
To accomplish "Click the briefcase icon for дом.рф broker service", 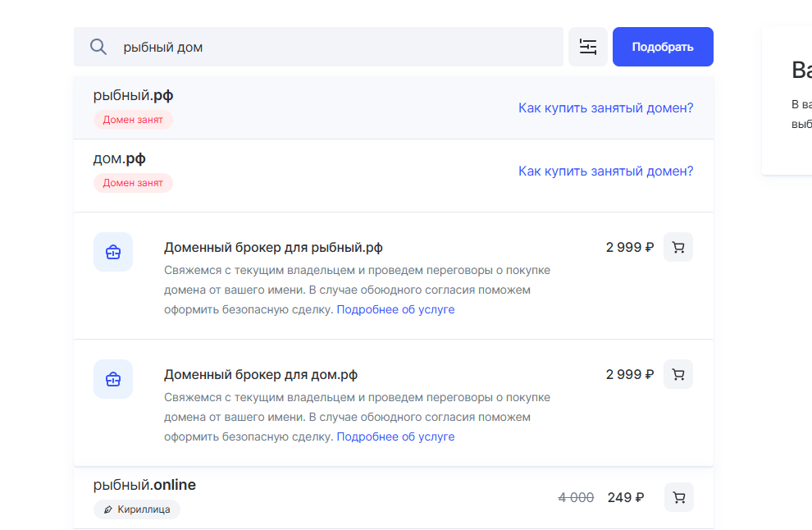I will pos(112,379).
